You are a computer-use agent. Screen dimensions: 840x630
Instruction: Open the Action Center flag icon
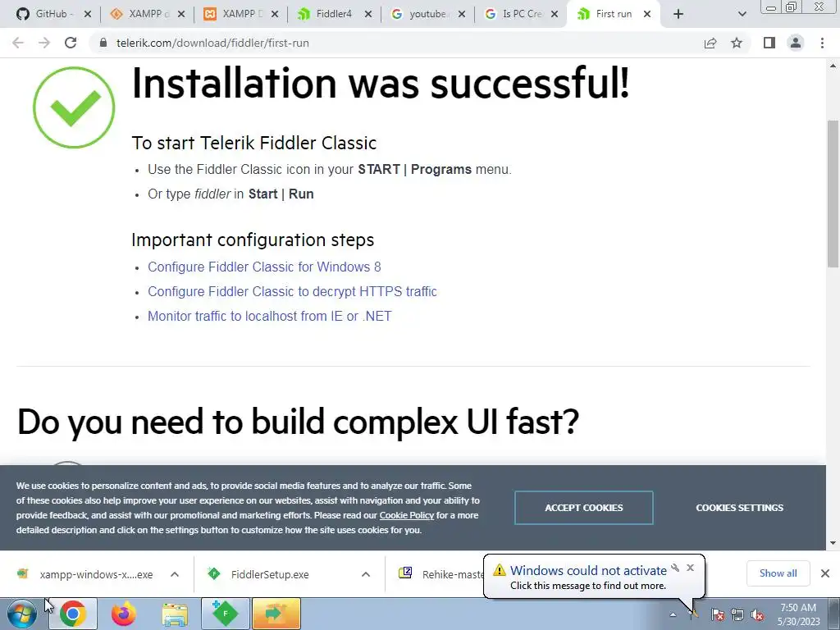pos(718,615)
